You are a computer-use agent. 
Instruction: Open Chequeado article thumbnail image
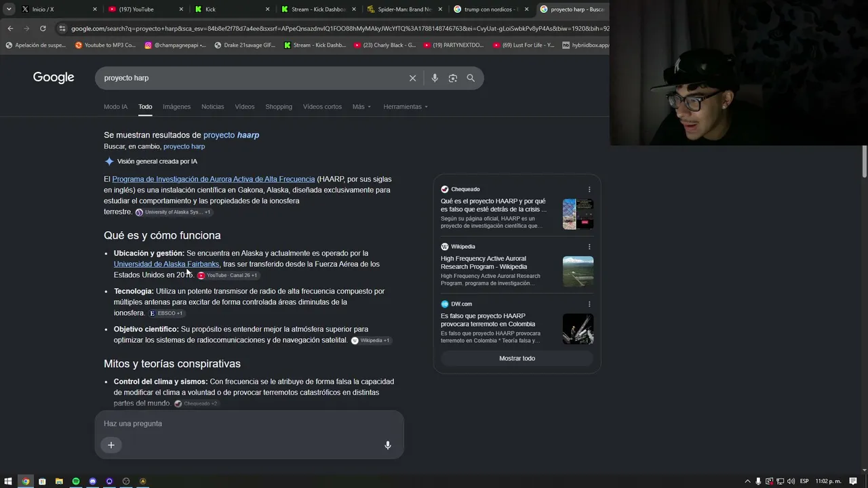point(578,214)
